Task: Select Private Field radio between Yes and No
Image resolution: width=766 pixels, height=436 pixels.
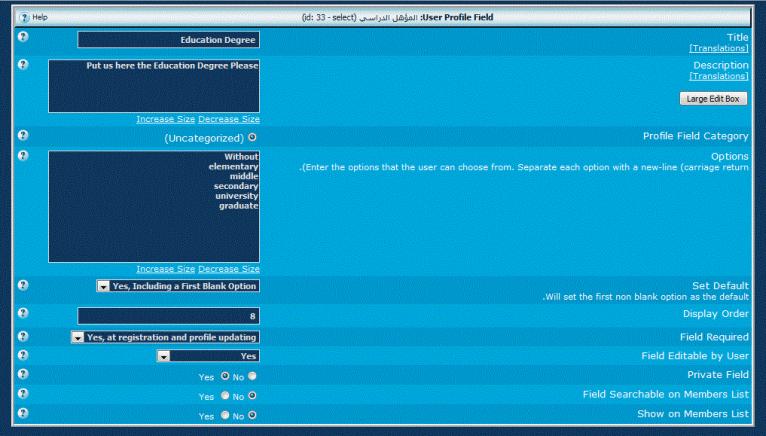Action: click(225, 376)
